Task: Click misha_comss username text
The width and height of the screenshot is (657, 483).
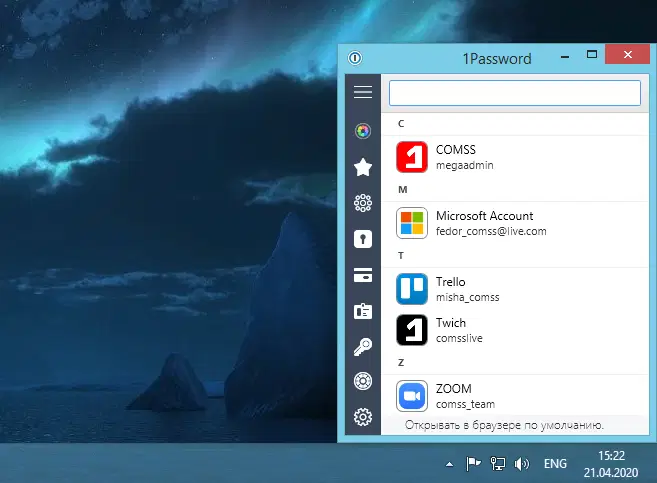Action: tap(468, 297)
